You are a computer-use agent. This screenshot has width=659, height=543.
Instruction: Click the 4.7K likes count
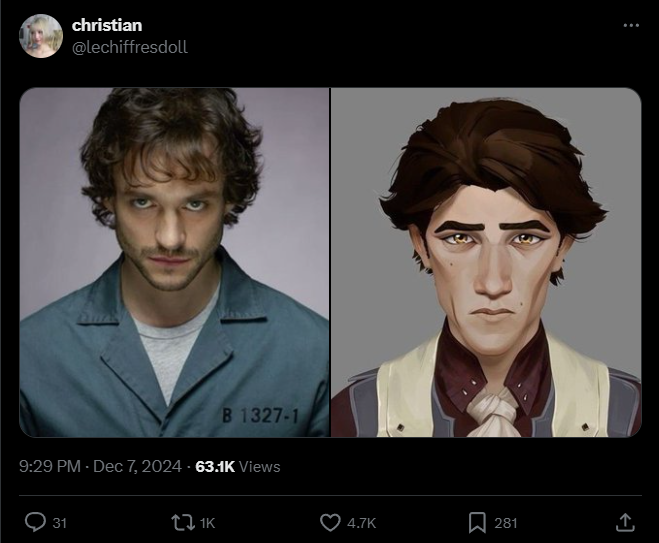pos(362,522)
